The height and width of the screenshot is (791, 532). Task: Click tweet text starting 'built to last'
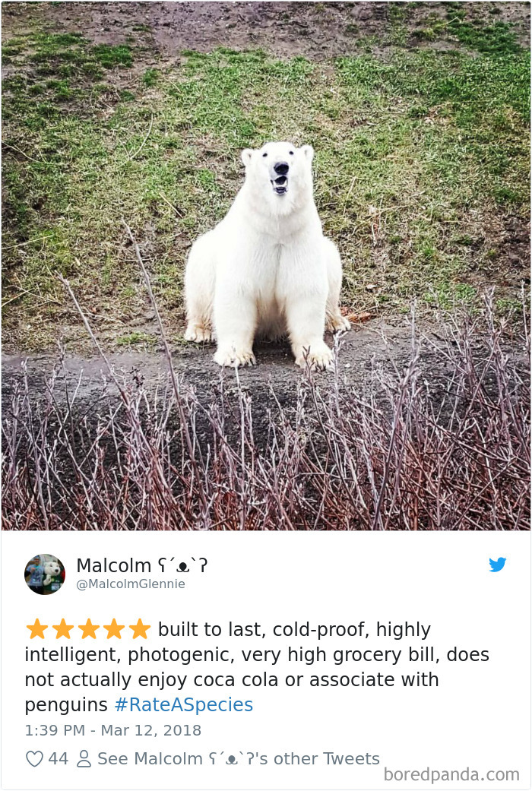click(x=257, y=667)
